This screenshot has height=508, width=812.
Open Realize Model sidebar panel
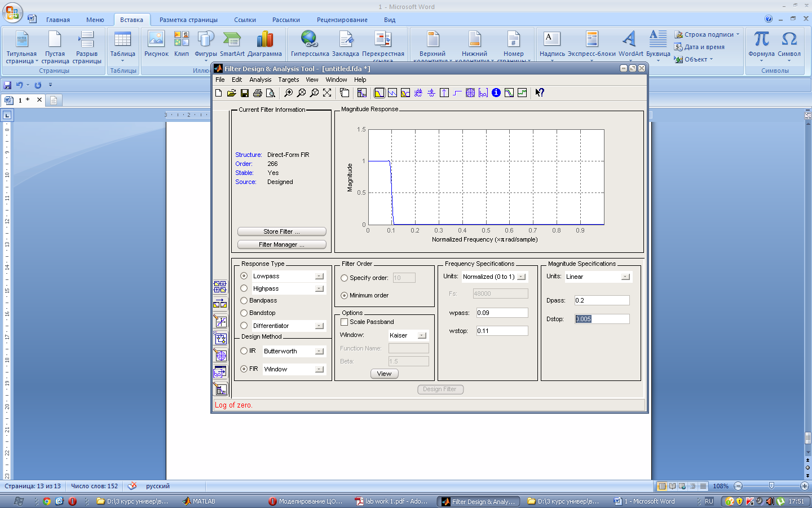[x=220, y=338]
